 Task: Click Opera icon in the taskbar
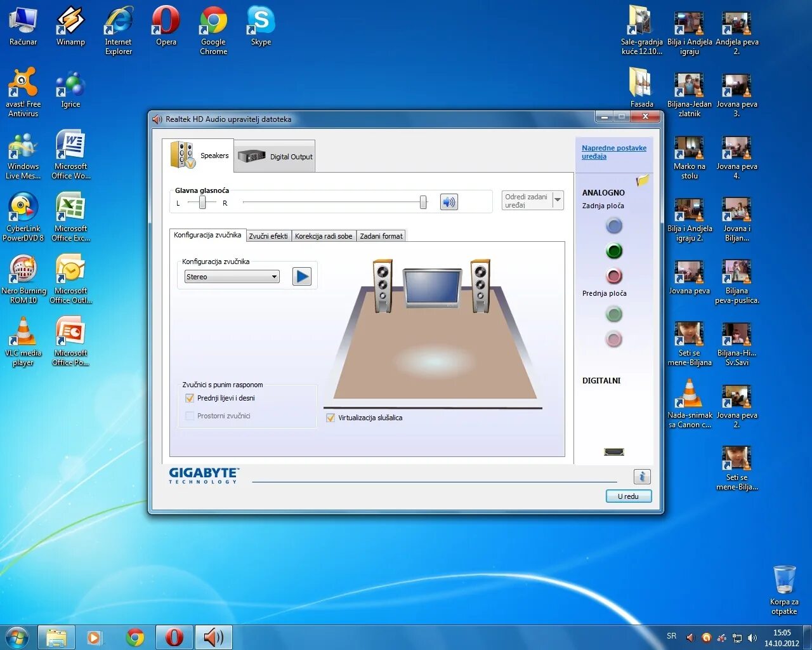(x=174, y=637)
